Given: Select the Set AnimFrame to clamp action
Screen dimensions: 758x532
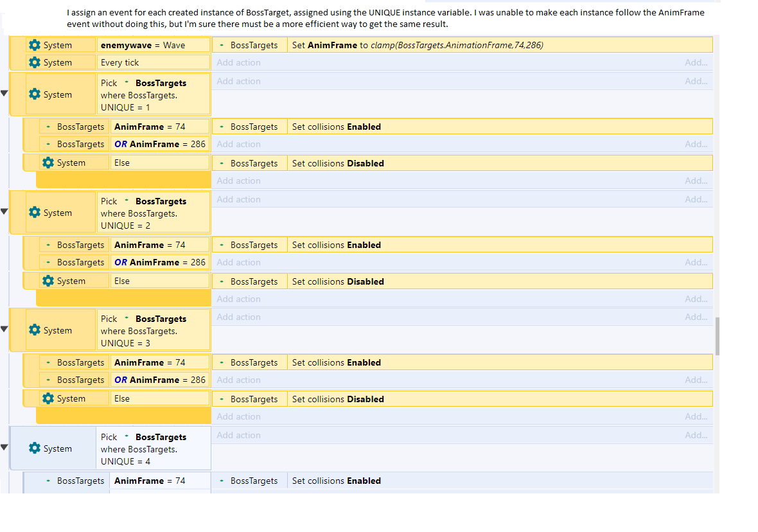Looking at the screenshot, I should point(500,45).
